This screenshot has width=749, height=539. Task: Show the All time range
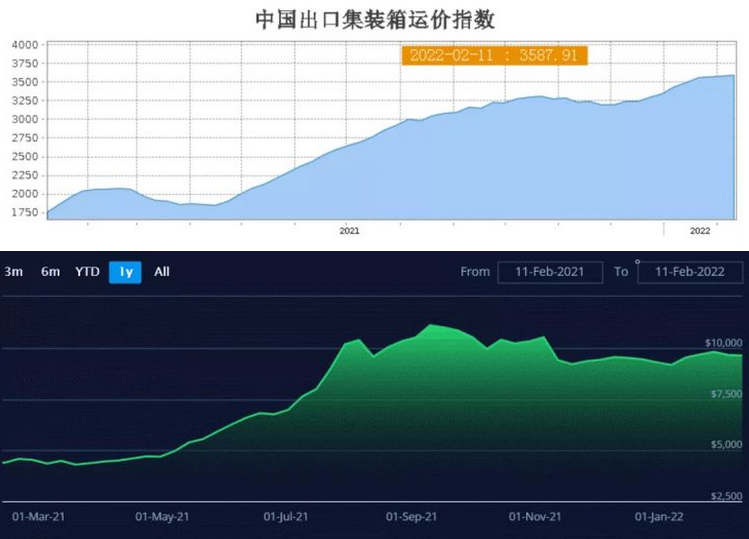[x=162, y=271]
